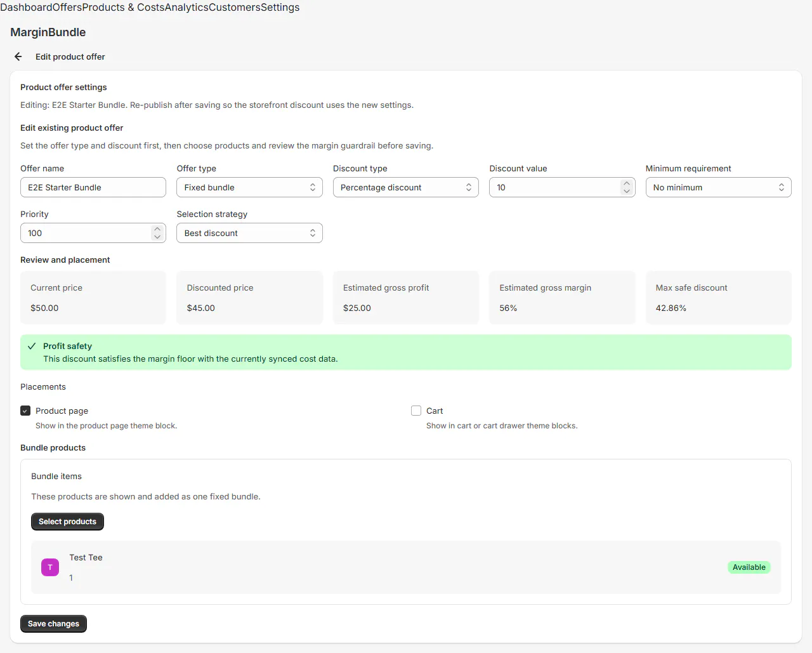This screenshot has height=653, width=812.
Task: Decrease the Priority stepper
Action: coord(157,237)
